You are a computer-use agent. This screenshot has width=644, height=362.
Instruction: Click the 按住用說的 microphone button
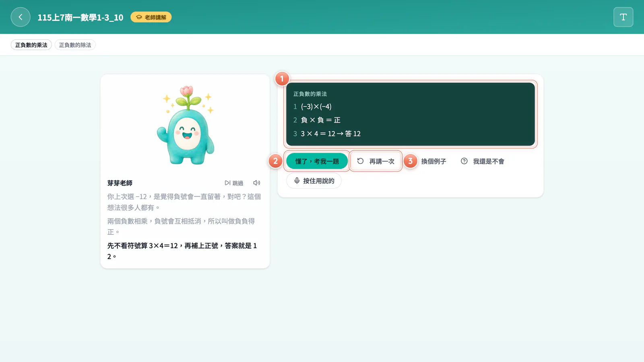[314, 181]
